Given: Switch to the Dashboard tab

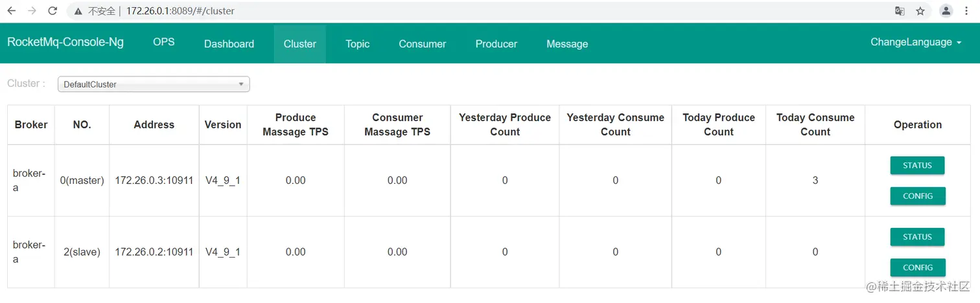Looking at the screenshot, I should pyautogui.click(x=229, y=44).
